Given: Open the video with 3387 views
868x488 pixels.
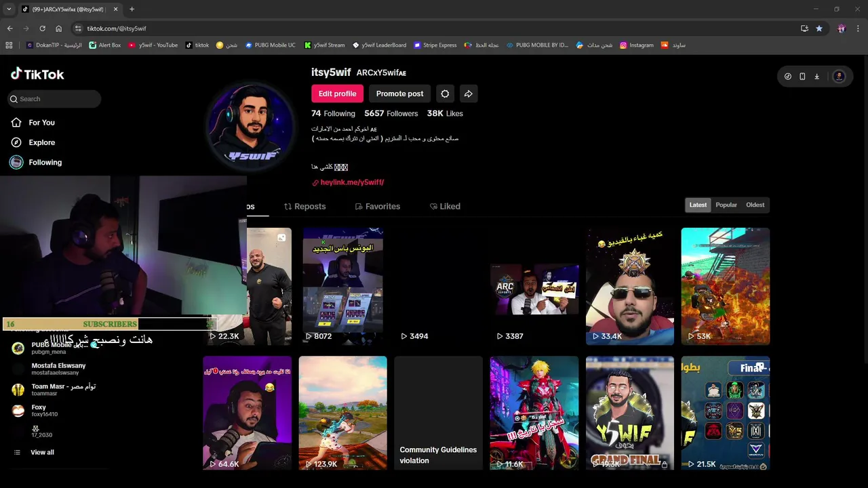Looking at the screenshot, I should click(x=534, y=286).
